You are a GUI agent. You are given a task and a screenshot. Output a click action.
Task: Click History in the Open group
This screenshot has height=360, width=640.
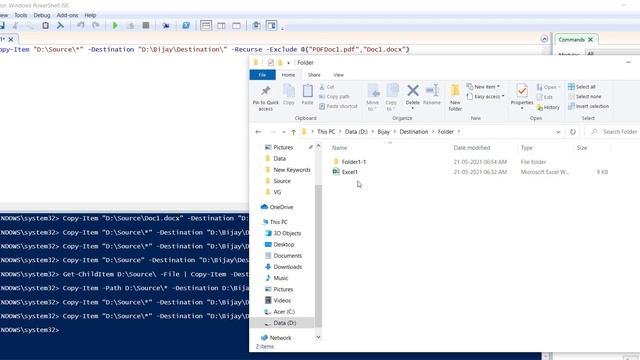coord(548,107)
